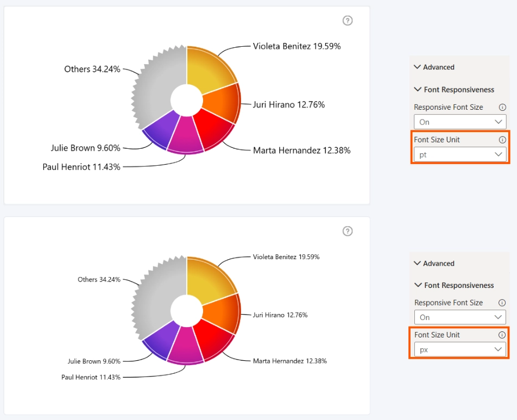Screen dimensions: 517x420
Task: Click the Paul Henriot 11.43% label in bottom chart
Action: [91, 377]
